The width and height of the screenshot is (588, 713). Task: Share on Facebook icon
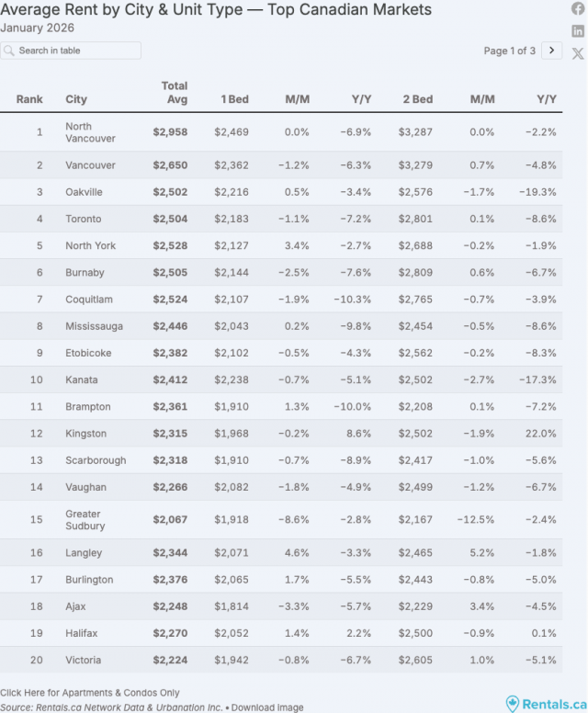578,8
